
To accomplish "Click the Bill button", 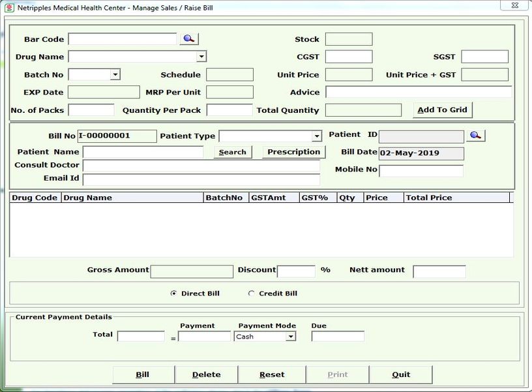I will (143, 374).
